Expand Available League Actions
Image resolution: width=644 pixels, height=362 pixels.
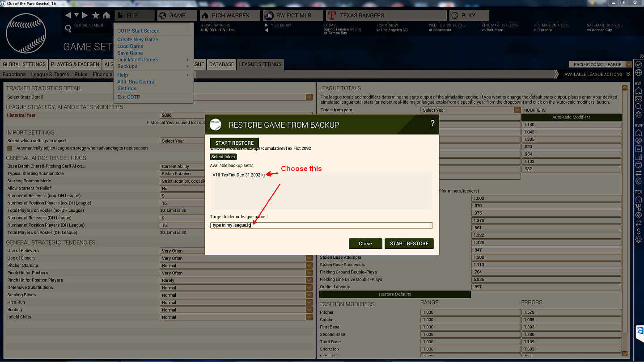[597, 74]
